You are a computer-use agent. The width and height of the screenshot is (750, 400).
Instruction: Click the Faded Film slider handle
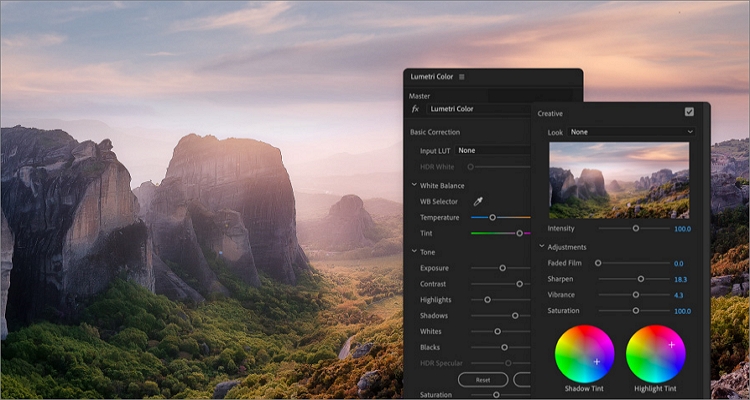tap(598, 263)
